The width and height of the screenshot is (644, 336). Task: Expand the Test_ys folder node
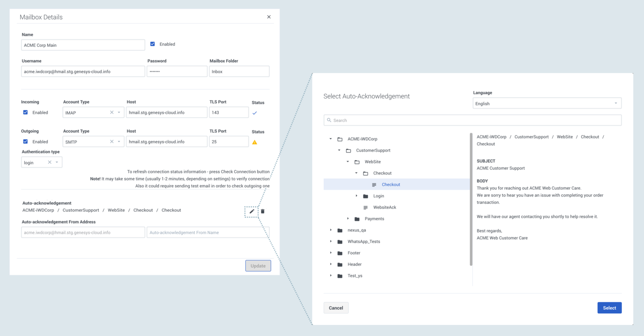click(x=331, y=276)
